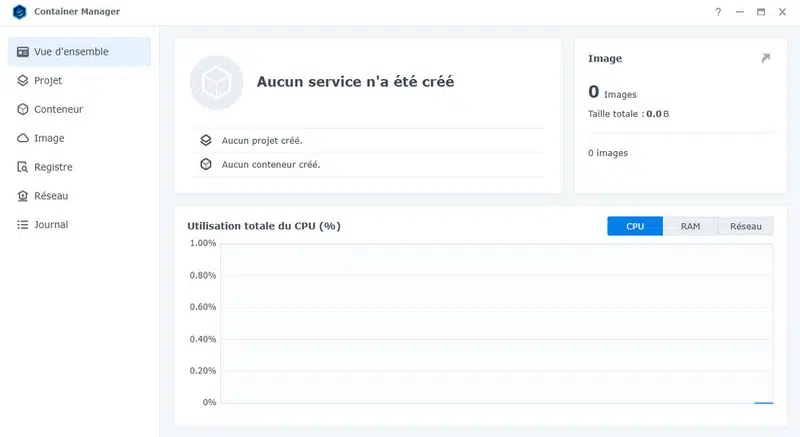The width and height of the screenshot is (800, 437).
Task: Click the Container Manager logo icon
Action: [19, 12]
